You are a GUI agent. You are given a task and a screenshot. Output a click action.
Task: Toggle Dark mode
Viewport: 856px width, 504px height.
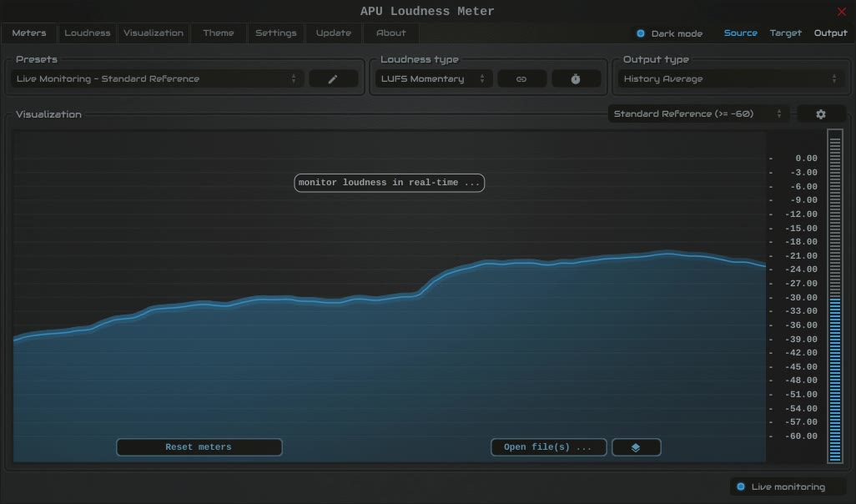pos(669,33)
